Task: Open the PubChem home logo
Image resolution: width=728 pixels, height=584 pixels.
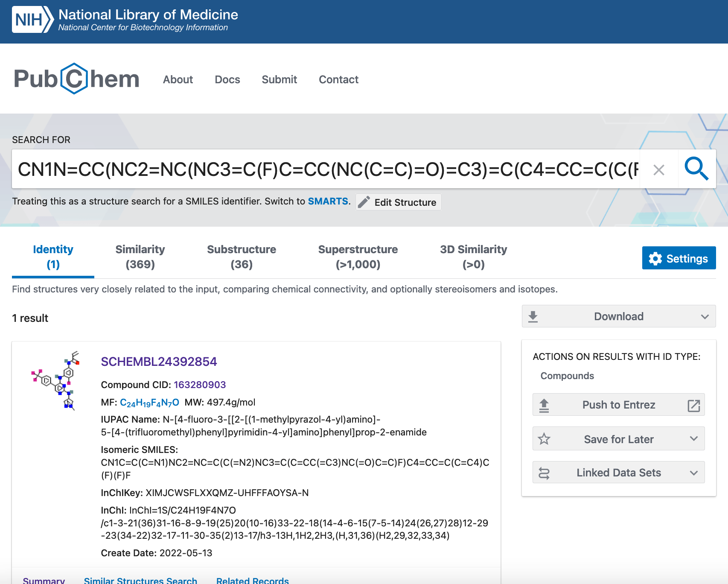Action: 77,79
